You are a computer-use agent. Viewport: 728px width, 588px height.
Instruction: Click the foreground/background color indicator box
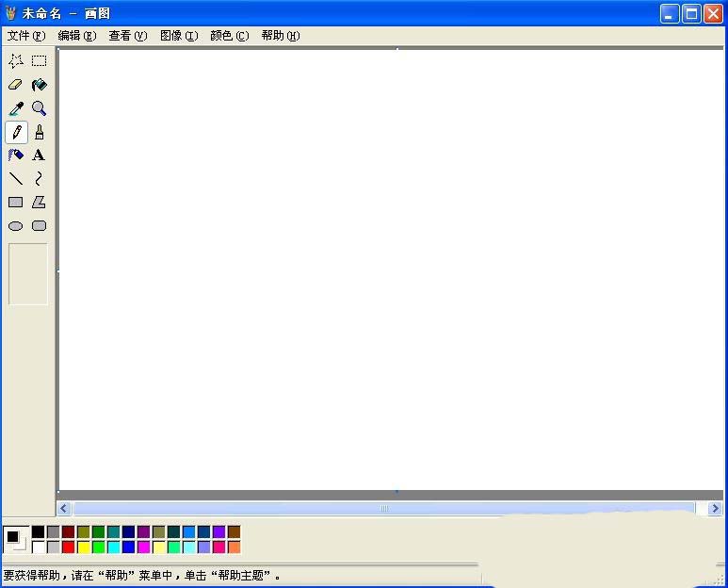[x=16, y=540]
